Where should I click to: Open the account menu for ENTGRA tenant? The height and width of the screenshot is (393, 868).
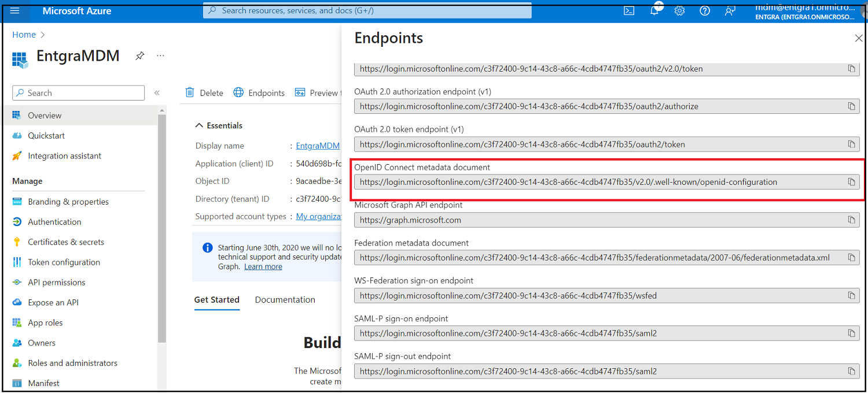(x=804, y=12)
